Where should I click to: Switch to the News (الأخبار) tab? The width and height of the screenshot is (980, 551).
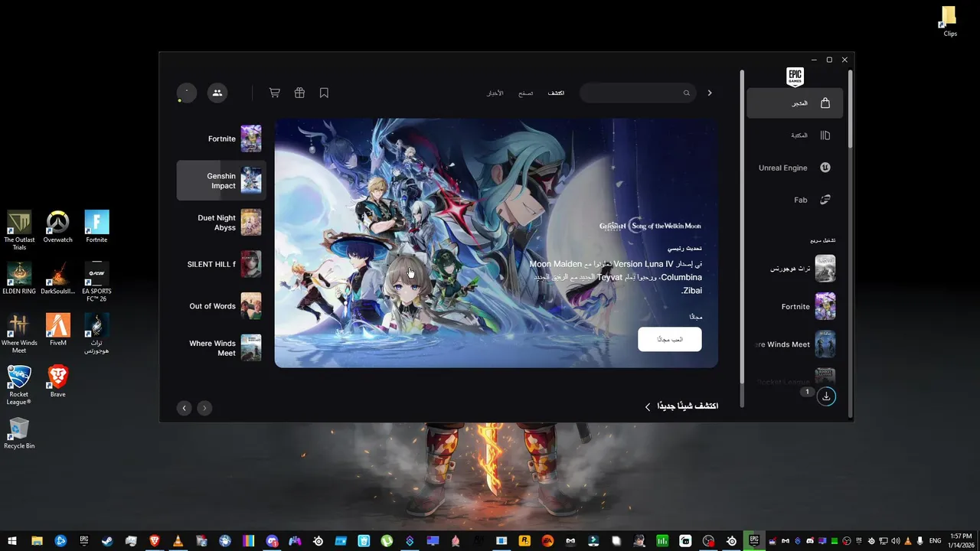tap(495, 93)
